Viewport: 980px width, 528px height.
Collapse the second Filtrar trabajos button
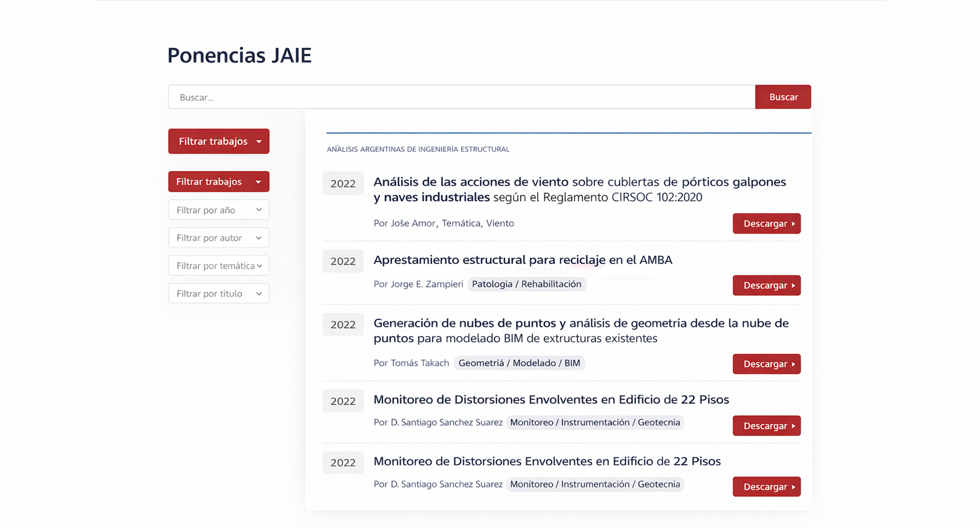point(219,181)
